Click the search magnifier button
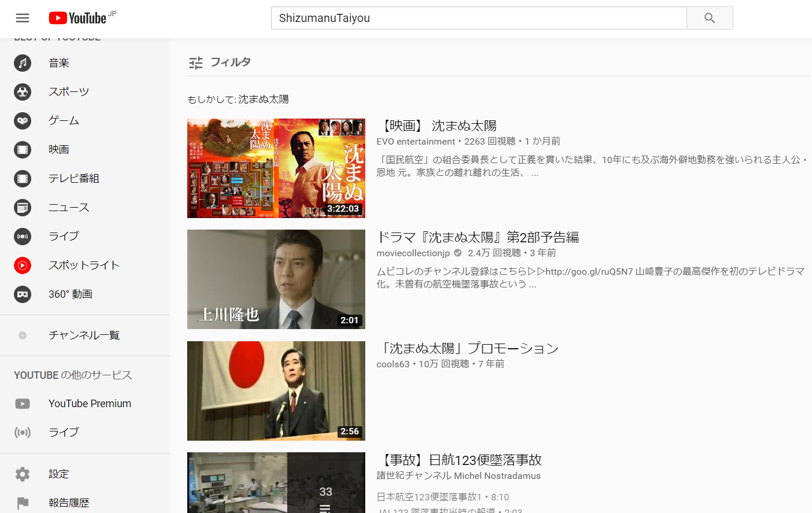 [710, 18]
